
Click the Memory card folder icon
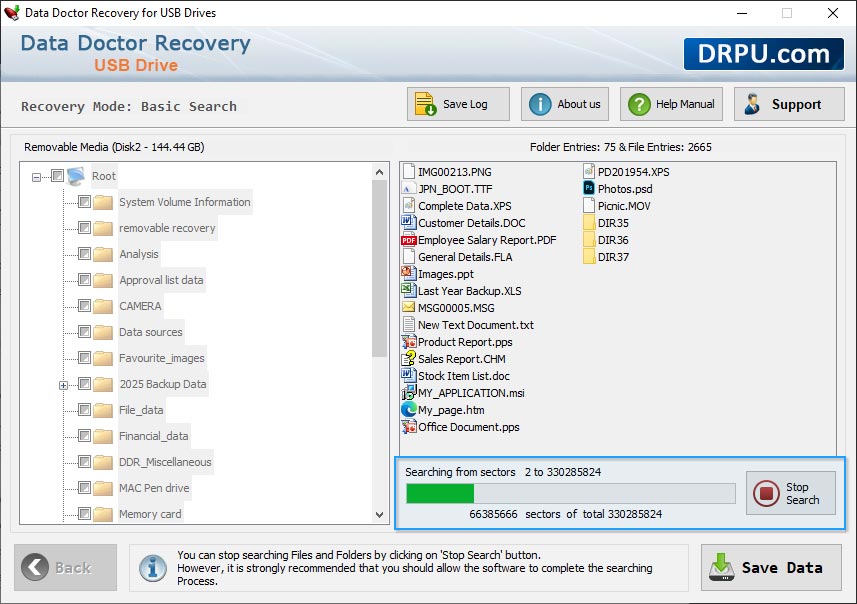[x=103, y=514]
